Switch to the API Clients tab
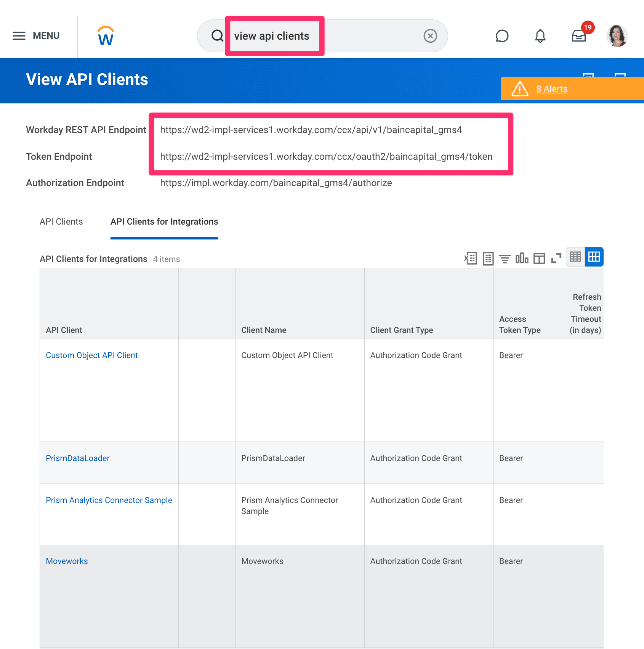 tap(61, 222)
